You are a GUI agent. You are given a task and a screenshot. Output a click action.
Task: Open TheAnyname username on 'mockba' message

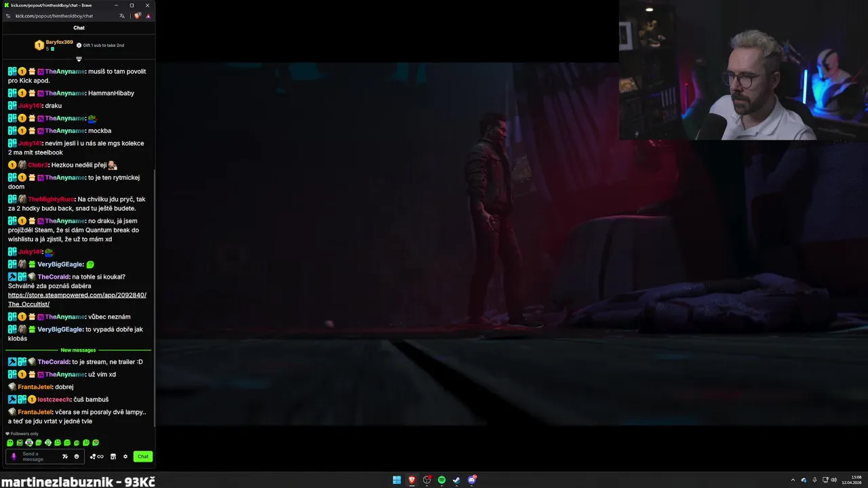[65, 131]
